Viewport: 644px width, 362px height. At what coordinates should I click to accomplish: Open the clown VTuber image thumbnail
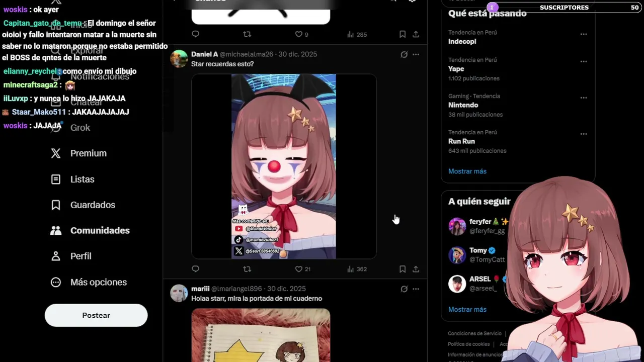284,166
